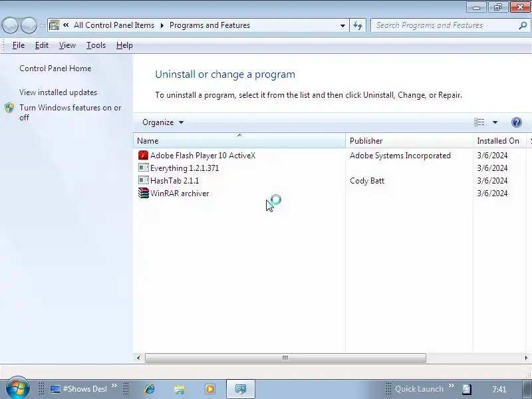Sort by the Installed On column header
Image resolution: width=532 pixels, height=399 pixels.
[499, 140]
